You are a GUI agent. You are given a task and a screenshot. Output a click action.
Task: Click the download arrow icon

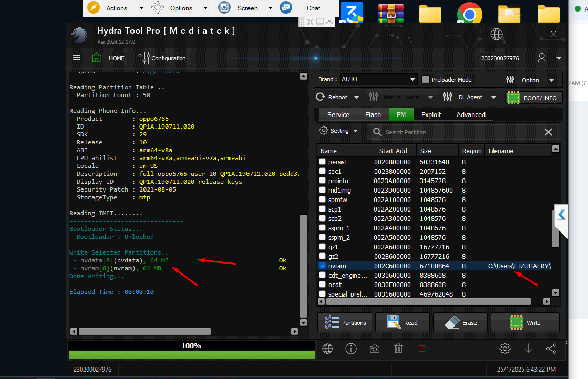click(x=529, y=349)
